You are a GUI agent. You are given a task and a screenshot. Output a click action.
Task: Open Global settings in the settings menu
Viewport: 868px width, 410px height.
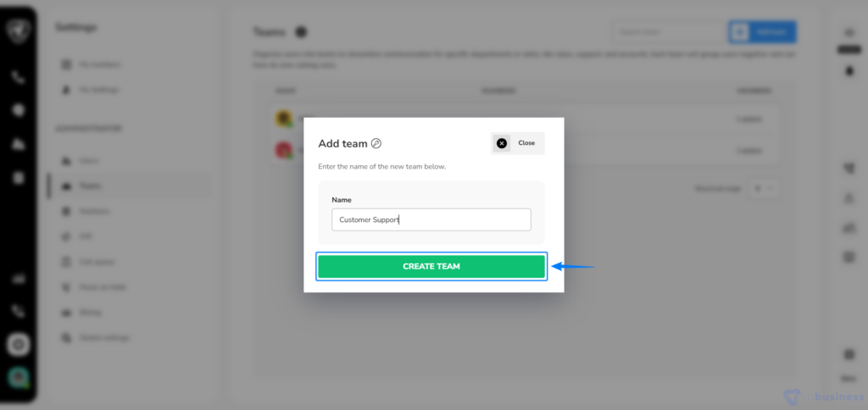click(x=104, y=337)
